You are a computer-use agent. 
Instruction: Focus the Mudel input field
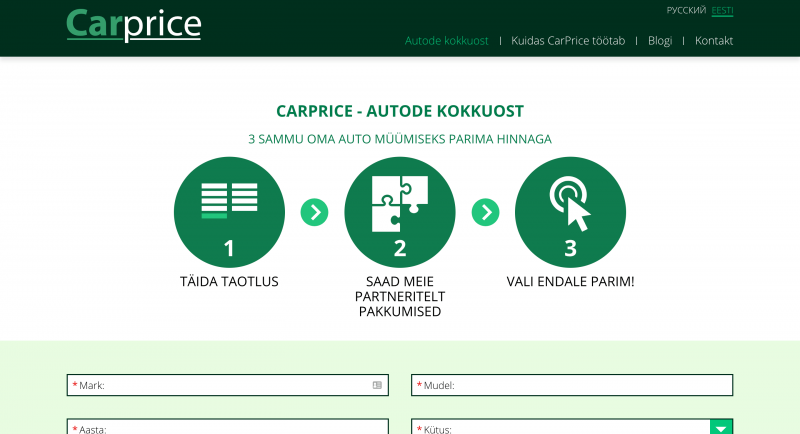(x=572, y=385)
